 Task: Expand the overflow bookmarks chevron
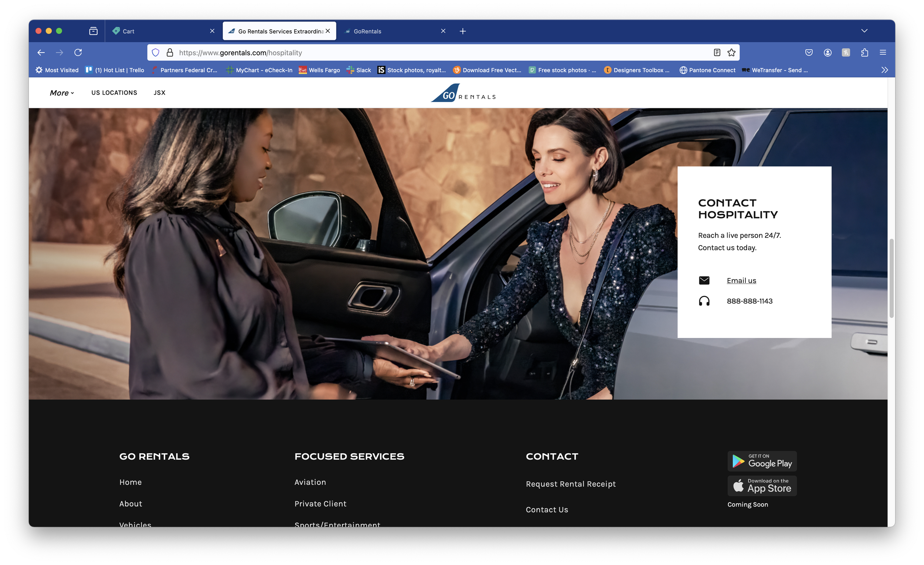point(885,70)
